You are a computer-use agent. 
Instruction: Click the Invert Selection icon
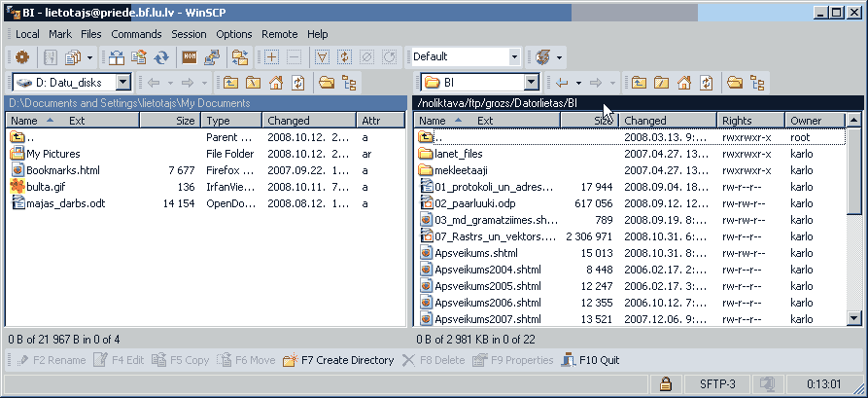point(344,56)
